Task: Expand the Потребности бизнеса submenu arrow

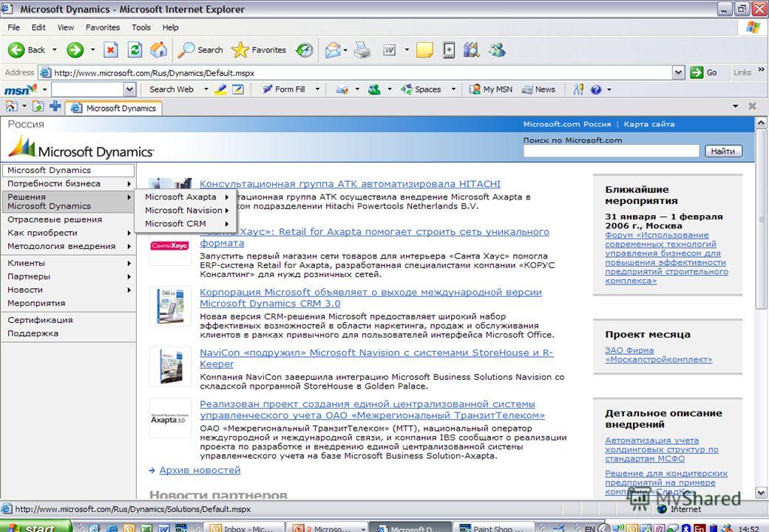Action: (x=129, y=184)
